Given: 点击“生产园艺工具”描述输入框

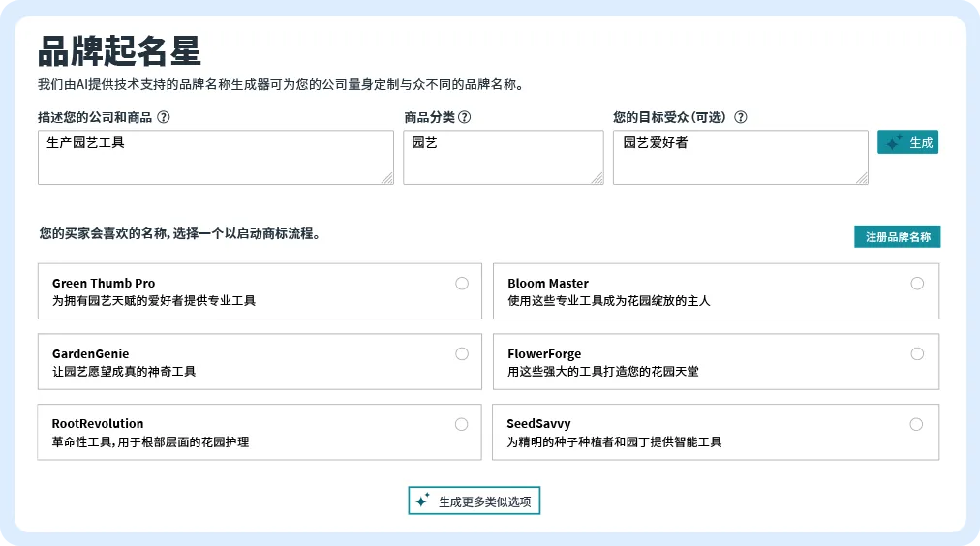Looking at the screenshot, I should point(215,157).
